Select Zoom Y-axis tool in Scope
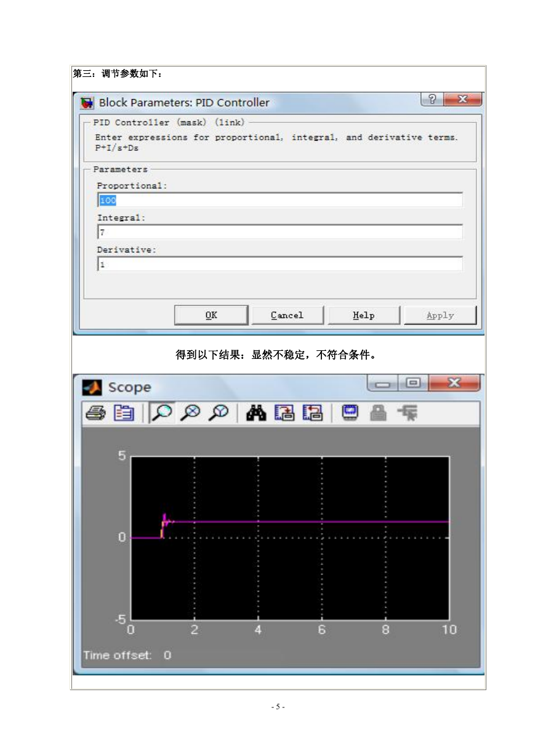Screen dimensions: 535x756 point(218,413)
